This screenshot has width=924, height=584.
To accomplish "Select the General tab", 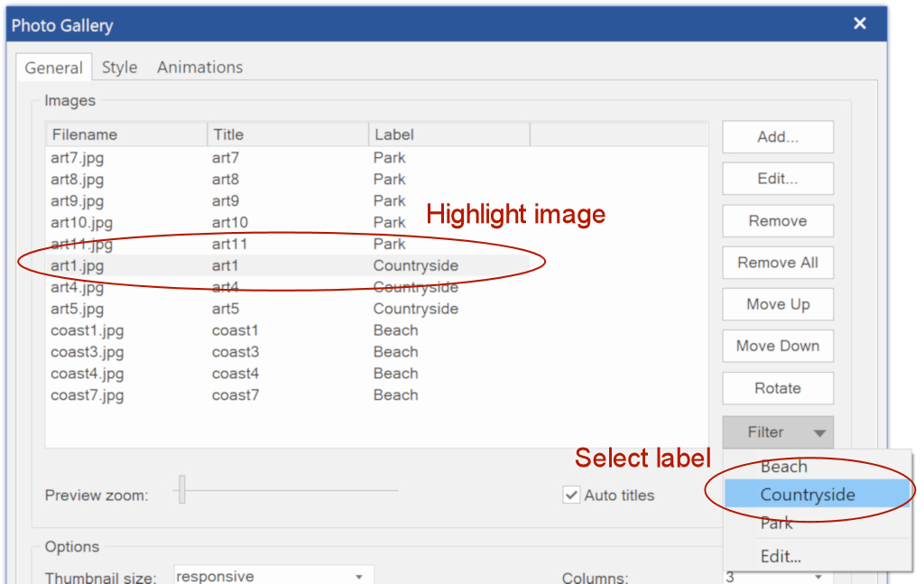I will coord(53,68).
